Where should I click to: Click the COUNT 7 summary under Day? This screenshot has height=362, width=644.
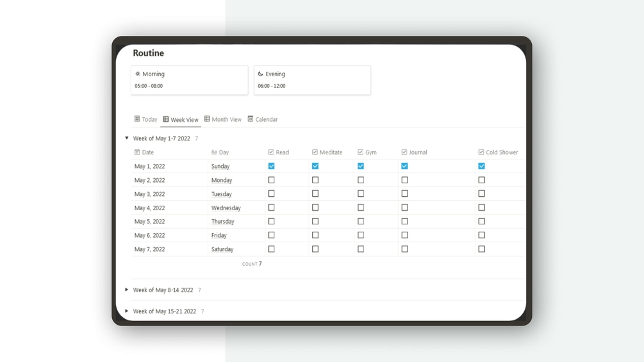pyautogui.click(x=252, y=264)
